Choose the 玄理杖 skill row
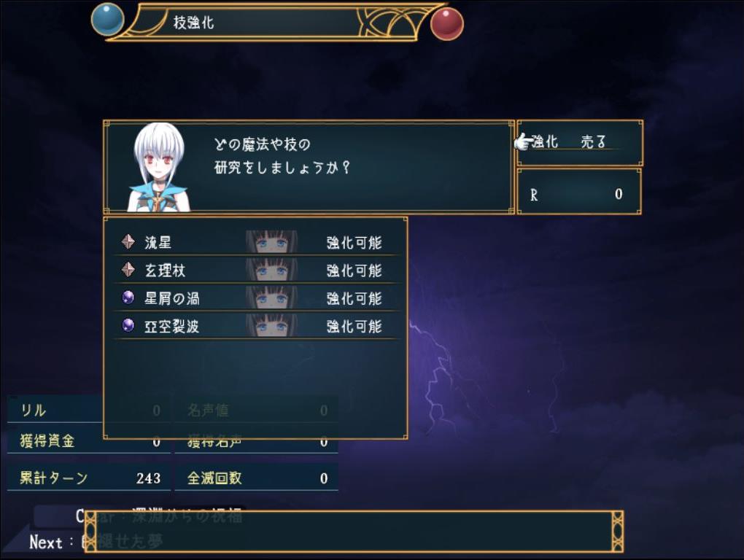 [x=256, y=271]
